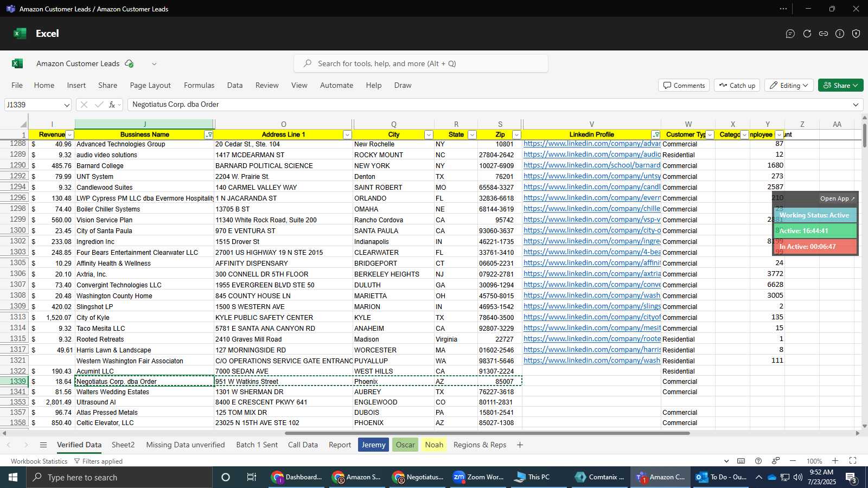Switch to the Oscar sheet tab
This screenshot has height=488, width=868.
405,445
